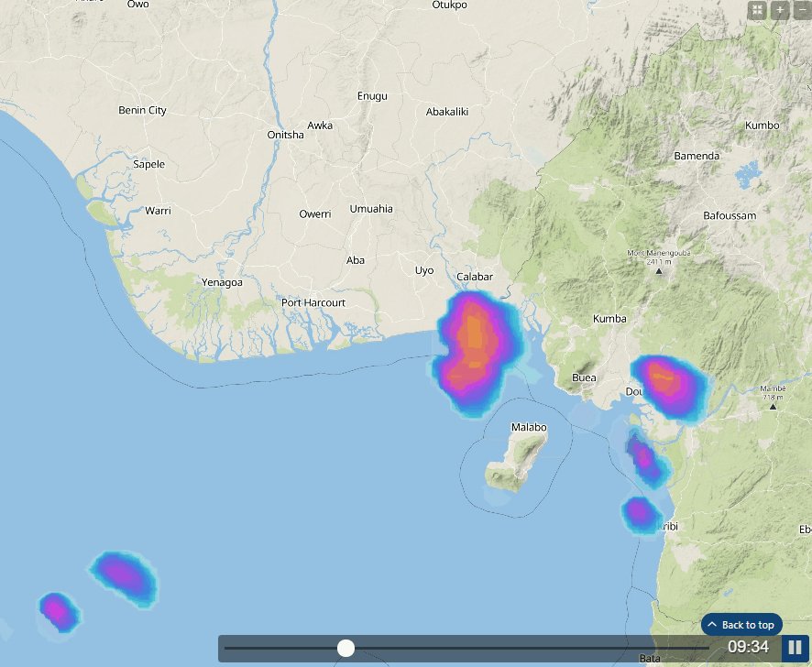Click the Mambé 718 m peak marker
Screen dimensions: 812x667
click(x=773, y=407)
